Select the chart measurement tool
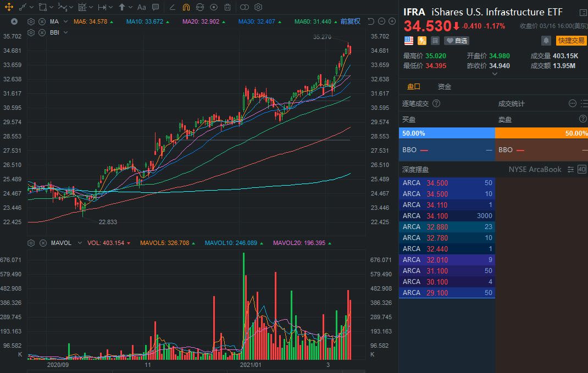Viewport: 588px width, 373px height. (82, 7)
